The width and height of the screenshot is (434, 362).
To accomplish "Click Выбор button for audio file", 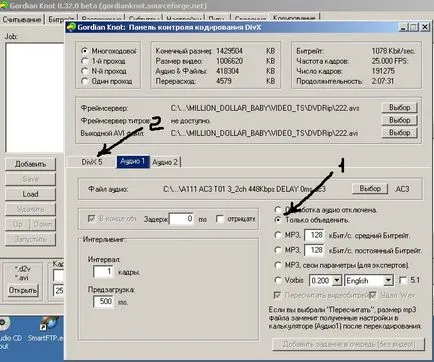I will click(370, 189).
